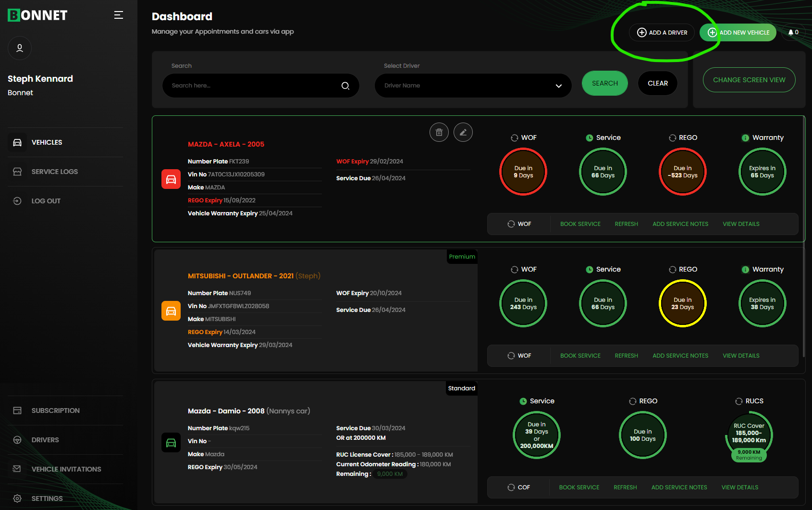This screenshot has height=510, width=812.
Task: Click the Premium badge on the Outlander card
Action: (x=462, y=257)
